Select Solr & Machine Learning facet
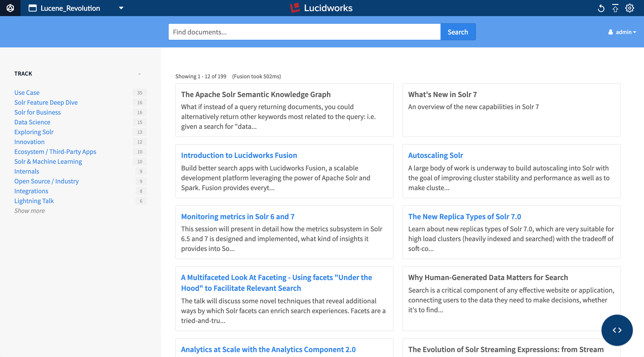 click(x=48, y=161)
